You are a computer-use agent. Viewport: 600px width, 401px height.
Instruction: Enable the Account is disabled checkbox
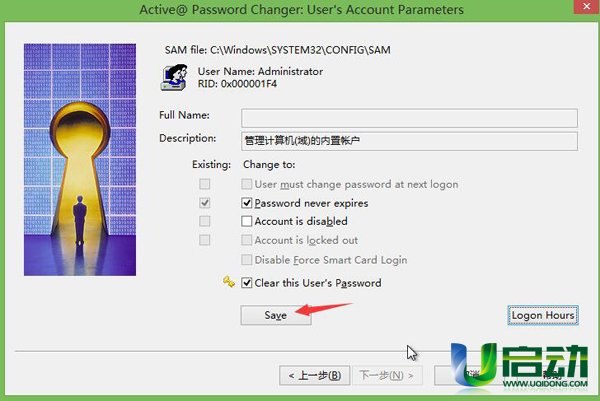[x=247, y=221]
